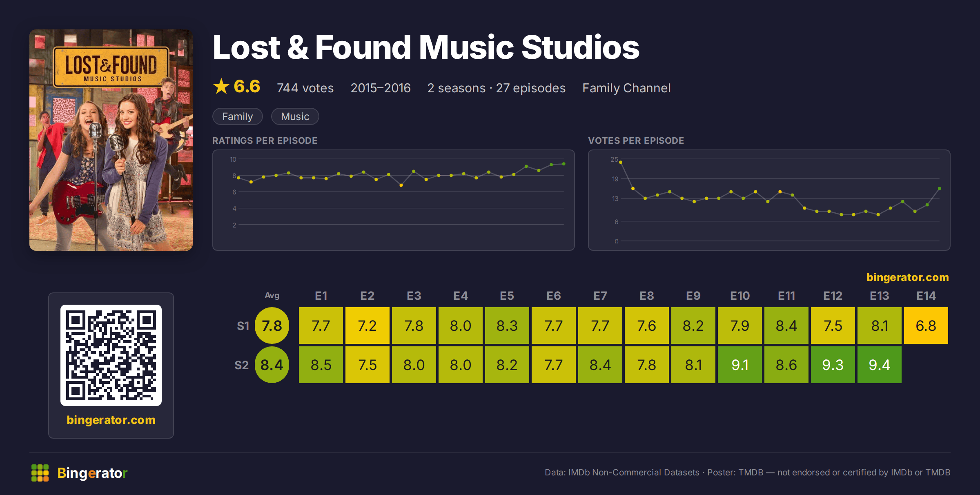This screenshot has width=980, height=495.
Task: Click the S1 E2 cell rated 7.2
Action: click(367, 326)
